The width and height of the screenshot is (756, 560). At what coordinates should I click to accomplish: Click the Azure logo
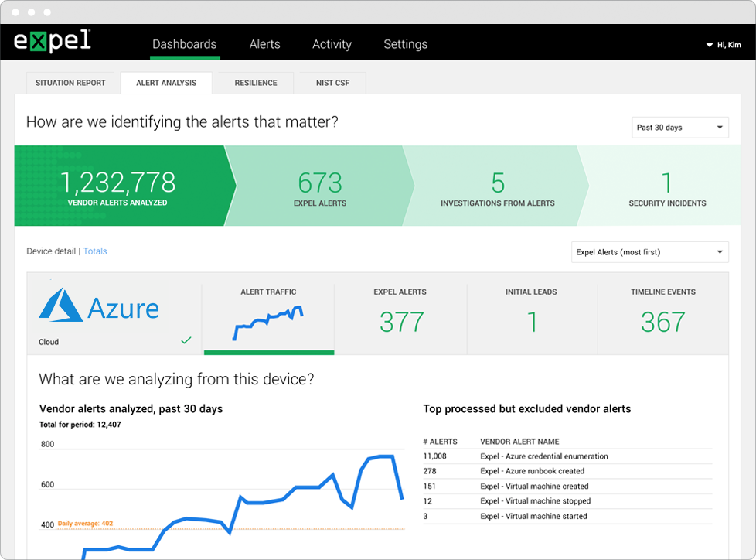[99, 306]
